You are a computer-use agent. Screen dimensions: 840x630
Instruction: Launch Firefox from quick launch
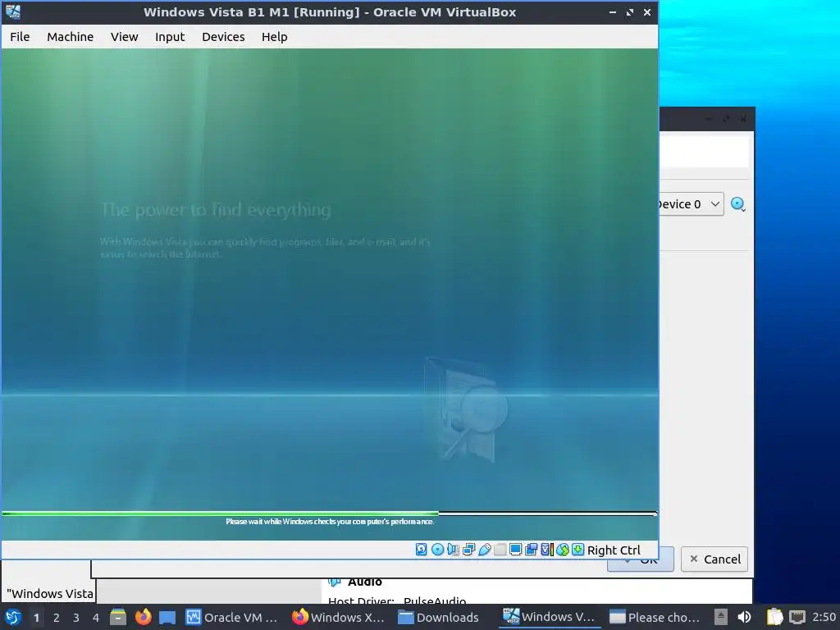(x=143, y=617)
